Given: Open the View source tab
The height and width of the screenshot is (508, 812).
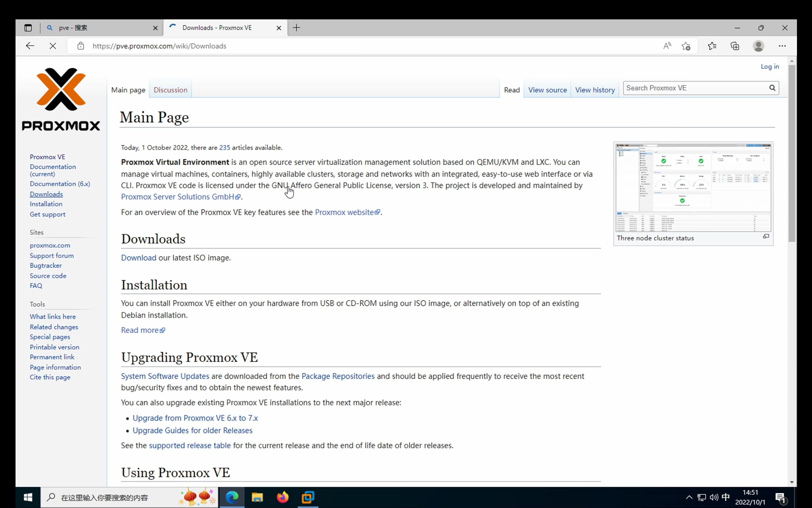Looking at the screenshot, I should [x=548, y=90].
